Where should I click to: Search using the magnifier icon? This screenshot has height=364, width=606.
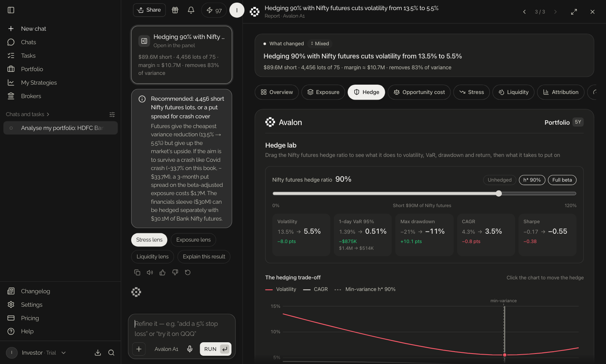pyautogui.click(x=111, y=353)
